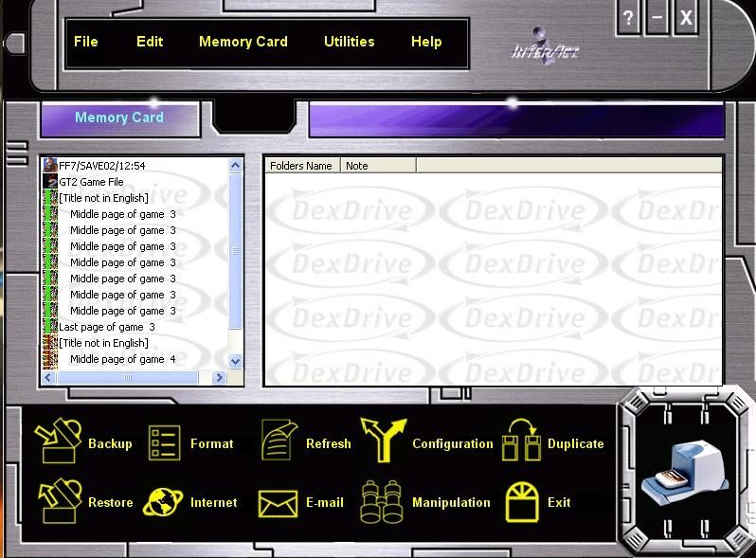Click the Format label
Image resolution: width=756 pixels, height=558 pixels.
tap(211, 443)
